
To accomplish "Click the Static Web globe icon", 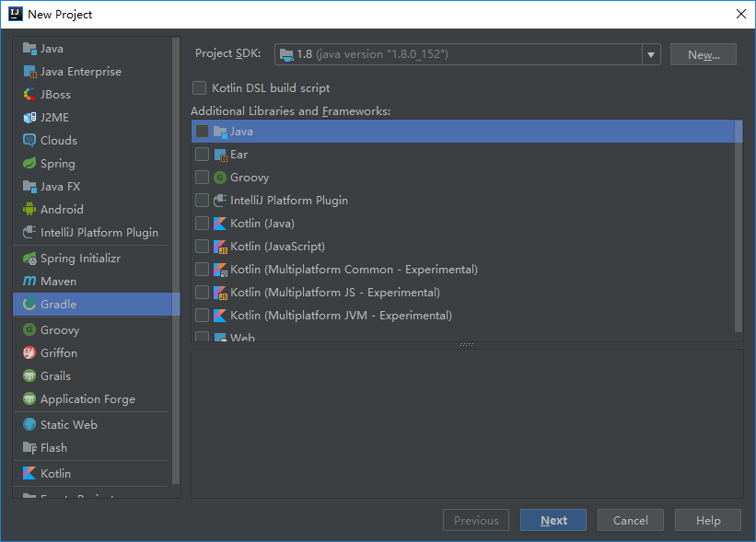I will 29,425.
